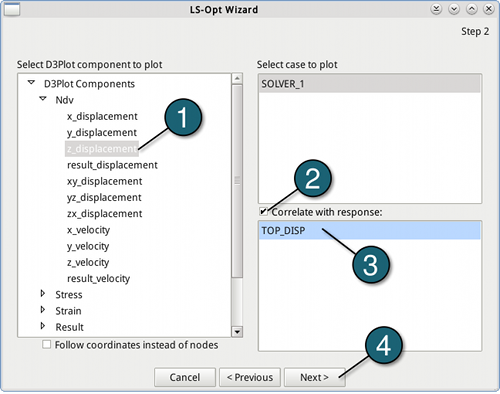The width and height of the screenshot is (500, 394).
Task: Select xy_displacement component
Action: [x=105, y=181]
